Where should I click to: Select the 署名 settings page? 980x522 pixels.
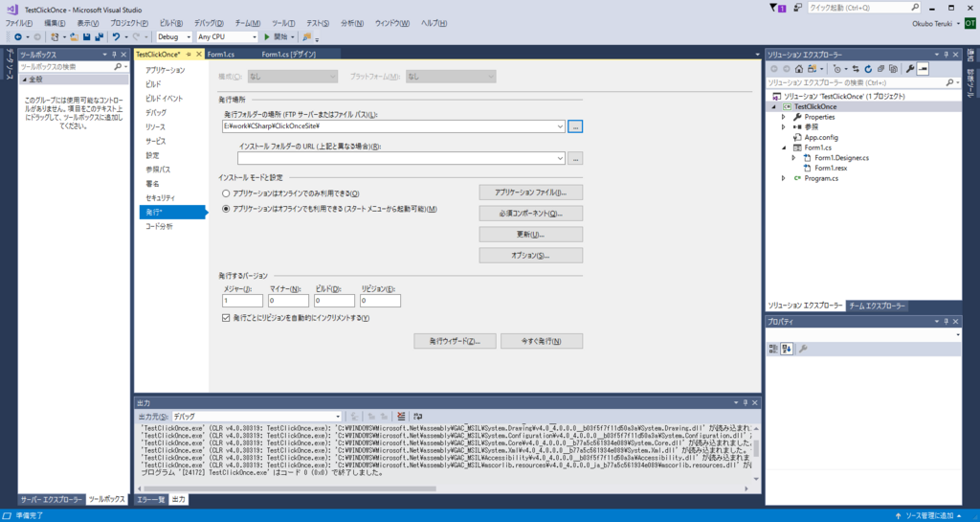tap(152, 184)
